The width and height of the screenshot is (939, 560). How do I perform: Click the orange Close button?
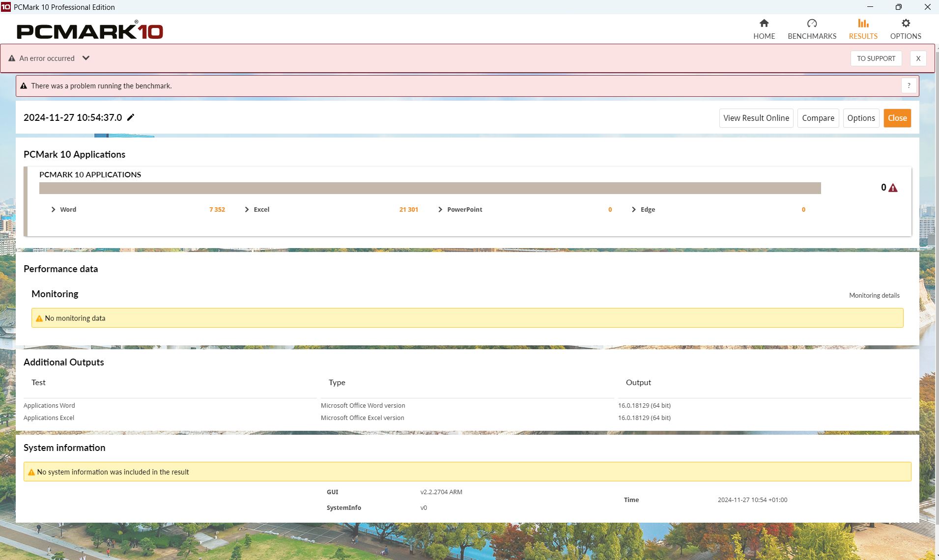[897, 118]
